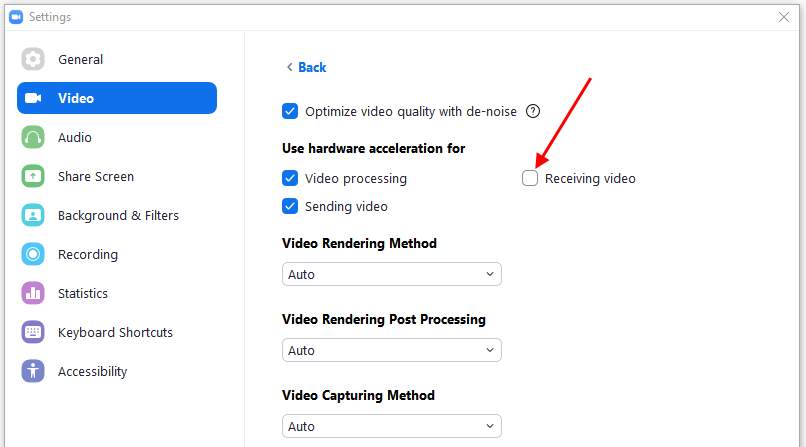Image resolution: width=806 pixels, height=447 pixels.
Task: Click the Back link
Action: pos(306,67)
